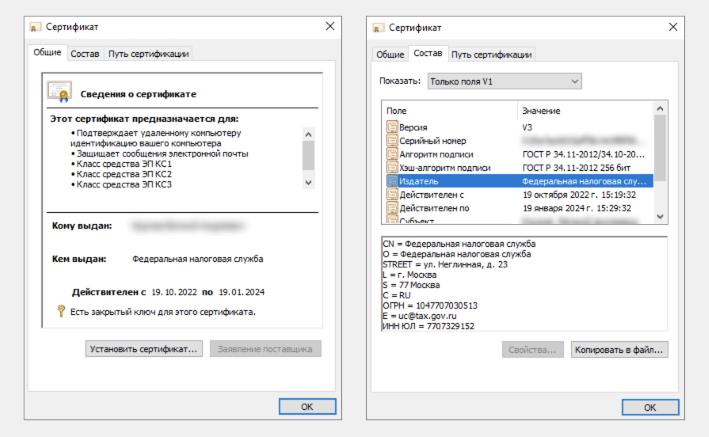Screen dimensions: 709x437
Task: Click the Алгоритм подписи field icon
Action: [x=392, y=154]
